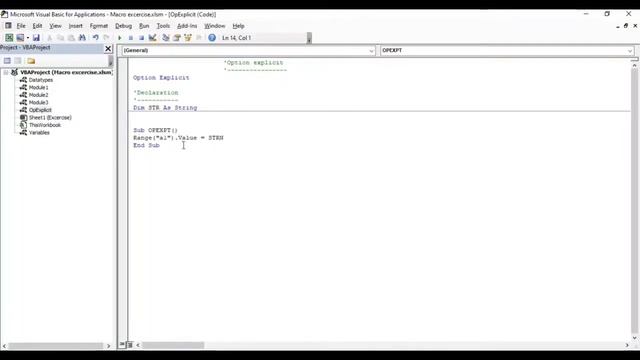Screen dimensions: 640x360
Task: Click the Paste clipboard icon in toolbar
Action: (x=71, y=38)
